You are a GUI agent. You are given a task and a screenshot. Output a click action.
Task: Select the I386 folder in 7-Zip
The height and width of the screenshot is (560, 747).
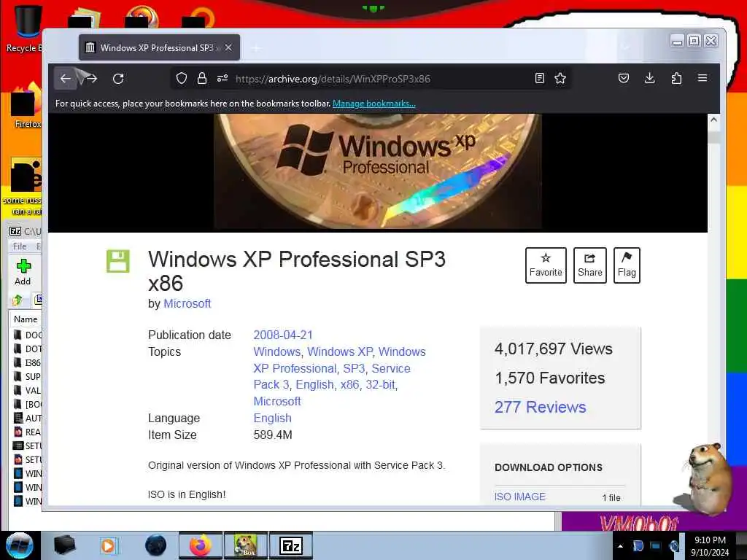coord(28,363)
